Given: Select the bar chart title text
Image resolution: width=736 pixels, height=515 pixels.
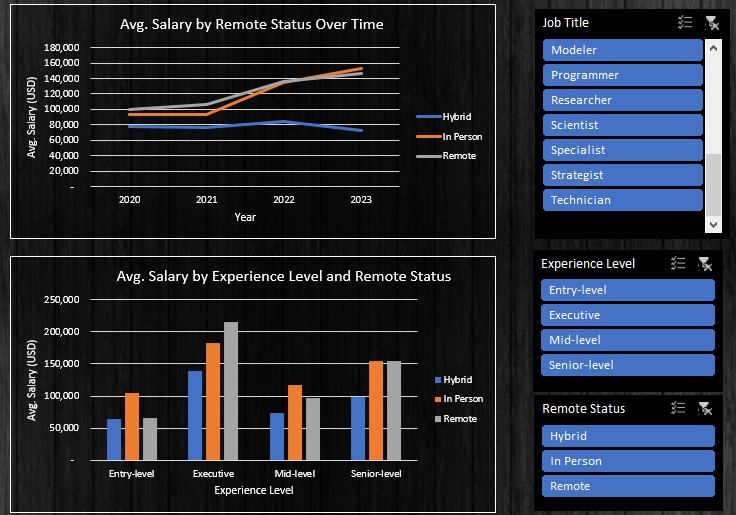Looking at the screenshot, I should (x=283, y=276).
